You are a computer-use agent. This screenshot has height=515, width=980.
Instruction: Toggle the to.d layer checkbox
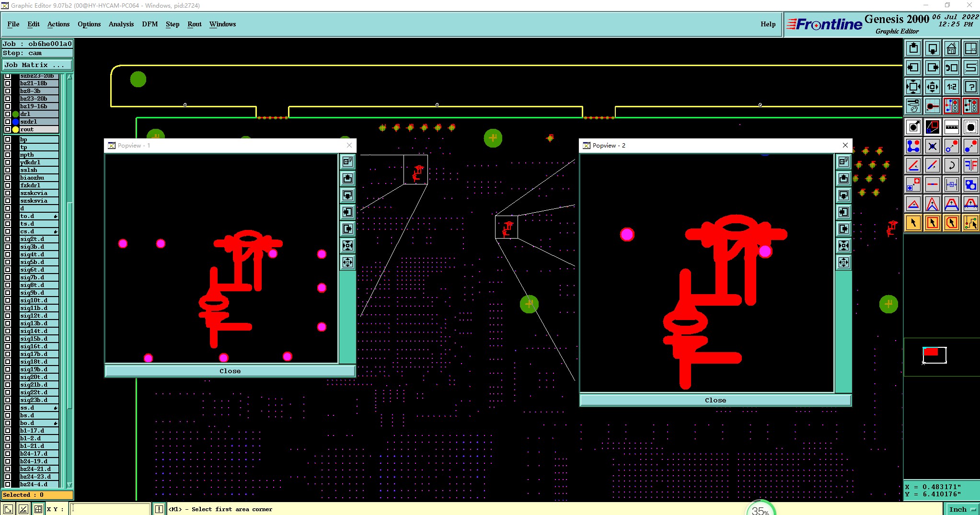[x=8, y=216]
